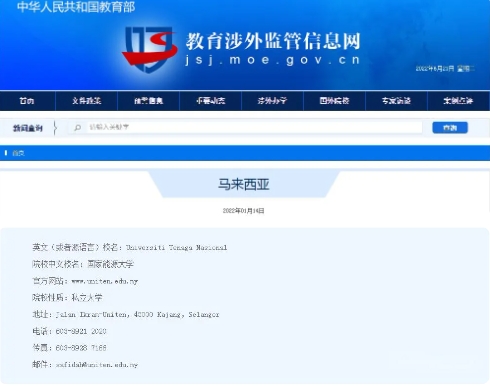Click the article date 2022年01月14日
Viewport: 490px width, 387px height.
click(x=244, y=211)
